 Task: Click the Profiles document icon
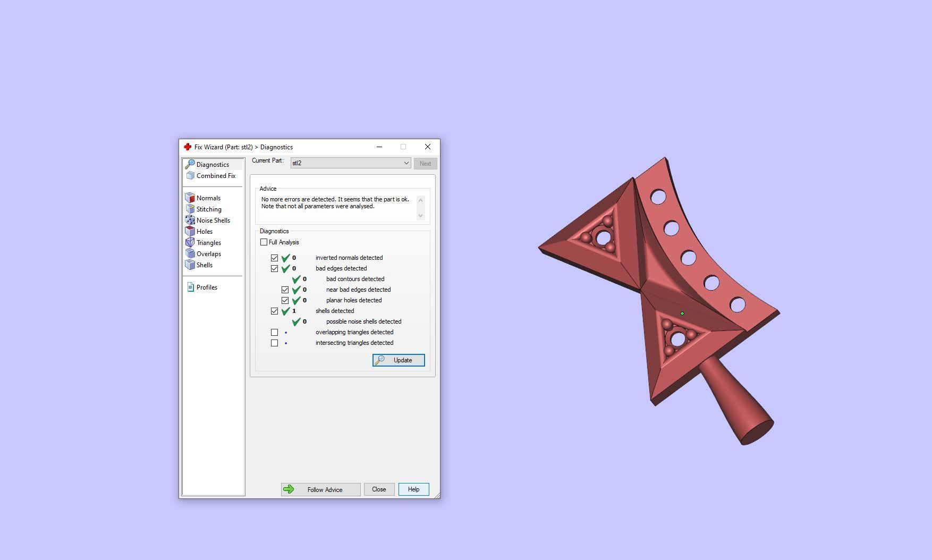[x=190, y=287]
